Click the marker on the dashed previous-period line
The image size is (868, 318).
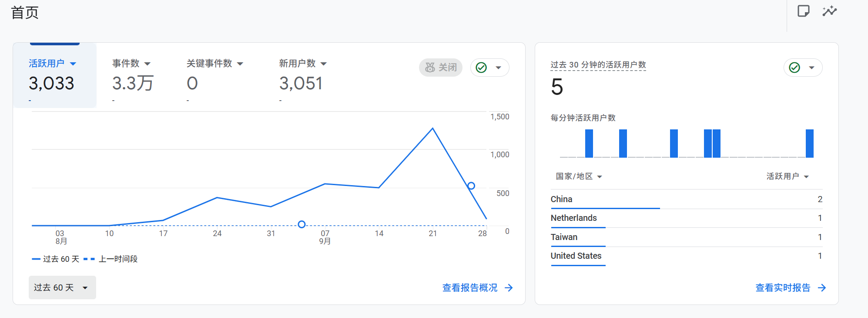302,224
